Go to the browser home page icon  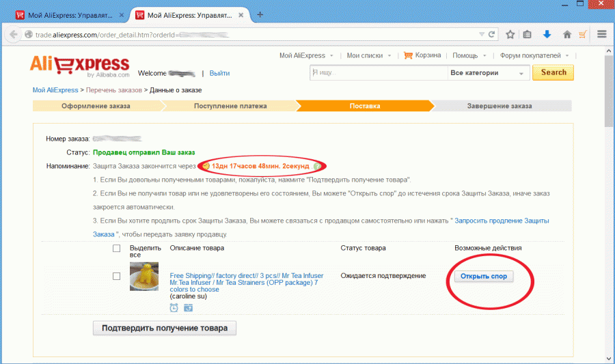tap(567, 34)
